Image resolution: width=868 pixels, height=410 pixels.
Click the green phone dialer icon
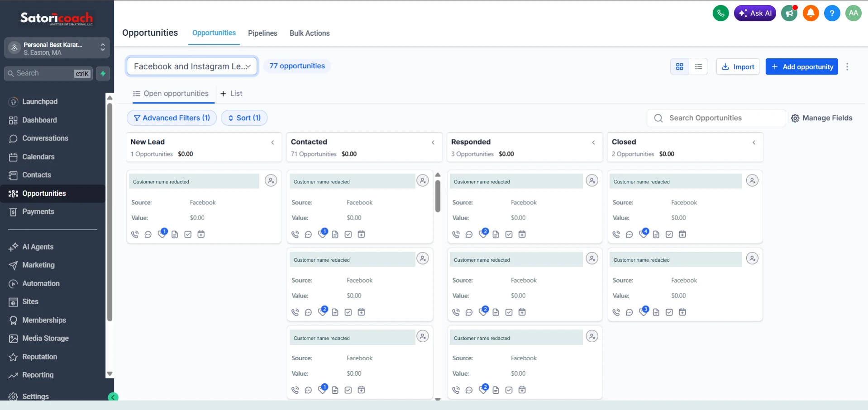click(720, 13)
